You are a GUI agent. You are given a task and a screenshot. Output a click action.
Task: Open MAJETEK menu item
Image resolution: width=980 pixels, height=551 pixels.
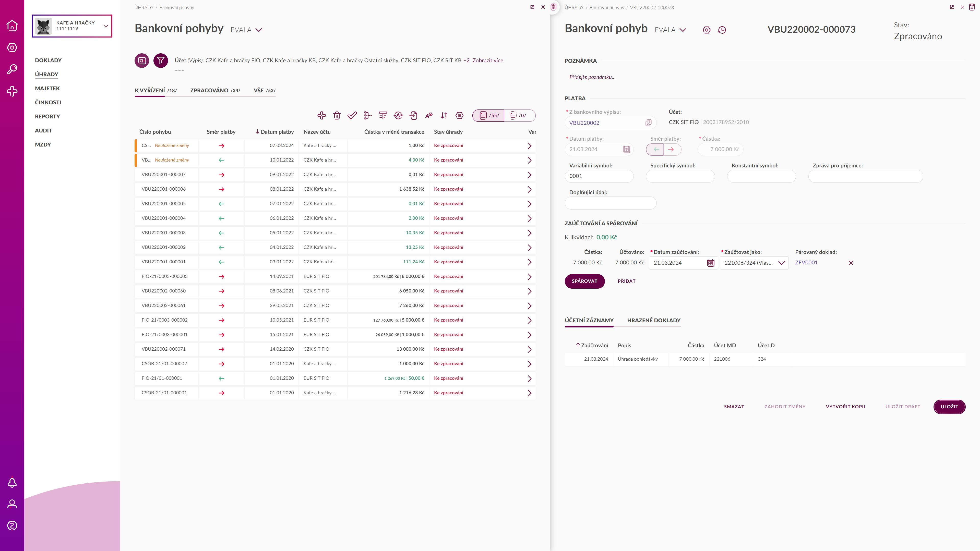coord(47,88)
